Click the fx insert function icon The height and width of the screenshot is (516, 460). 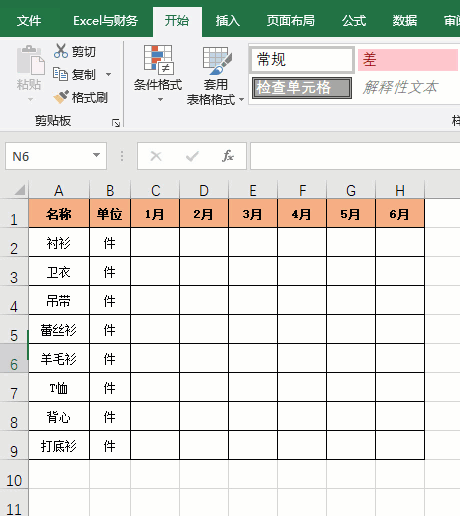[x=228, y=156]
